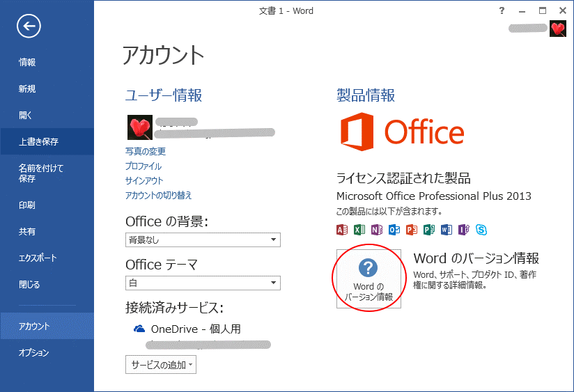Click the 写真の変更 link
Screen dimensions: 574x392
[x=146, y=151]
